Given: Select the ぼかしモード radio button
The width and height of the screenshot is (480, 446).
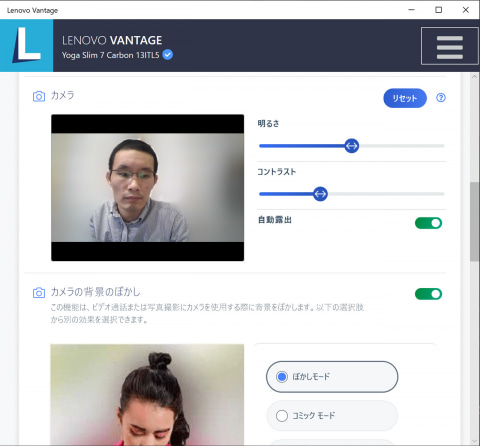Looking at the screenshot, I should [x=282, y=377].
